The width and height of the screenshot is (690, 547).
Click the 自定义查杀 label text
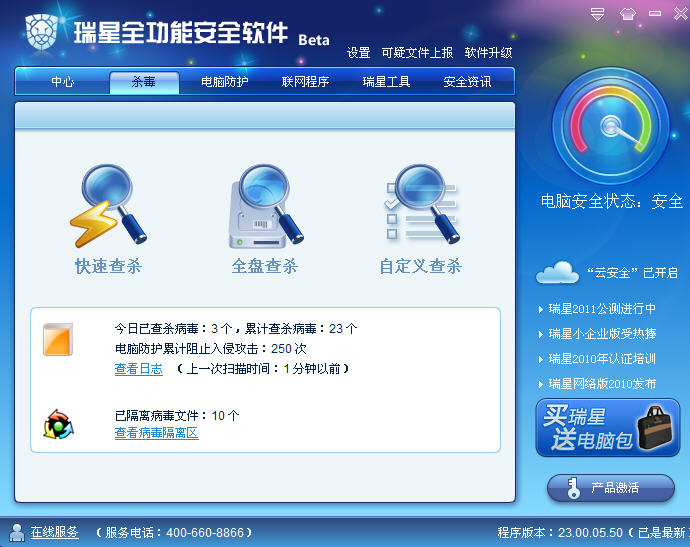point(421,266)
